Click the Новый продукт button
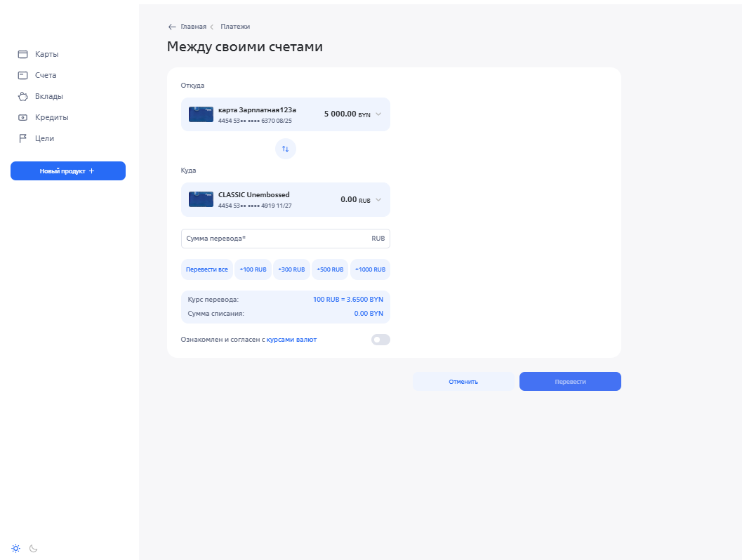The image size is (742, 560). (x=67, y=171)
